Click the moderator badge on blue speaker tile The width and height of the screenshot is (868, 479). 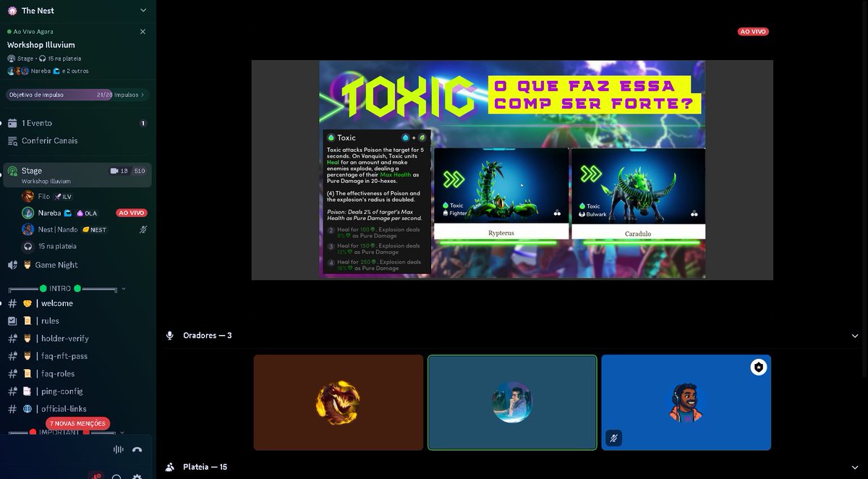coord(758,368)
